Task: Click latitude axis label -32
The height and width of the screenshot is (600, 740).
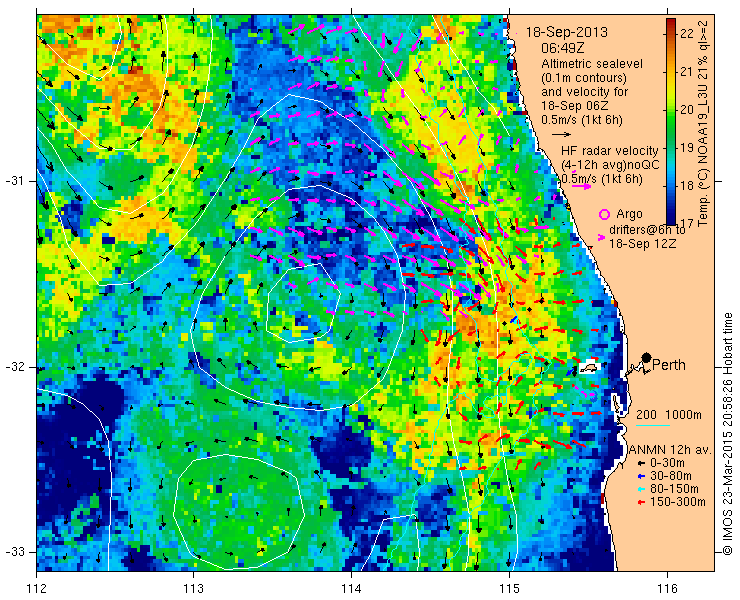Action: coord(14,367)
